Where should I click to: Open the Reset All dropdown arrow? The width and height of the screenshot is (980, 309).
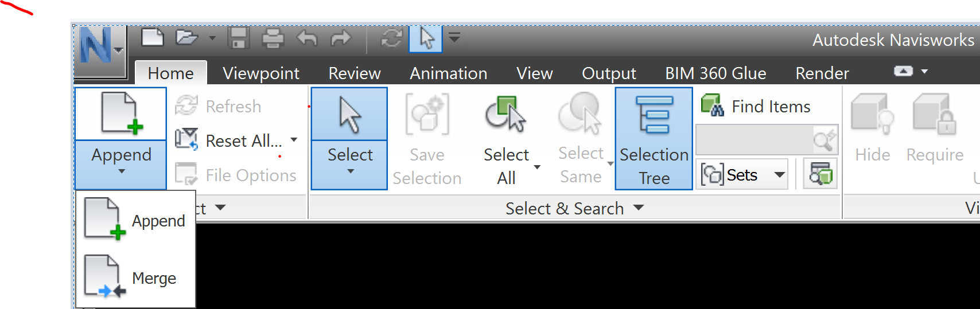tap(294, 140)
